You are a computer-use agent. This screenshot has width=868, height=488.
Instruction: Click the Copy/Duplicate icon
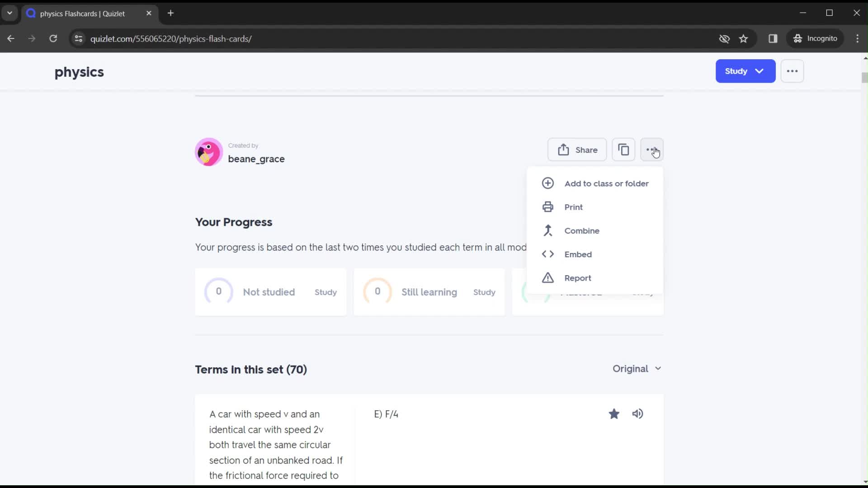[x=623, y=150]
